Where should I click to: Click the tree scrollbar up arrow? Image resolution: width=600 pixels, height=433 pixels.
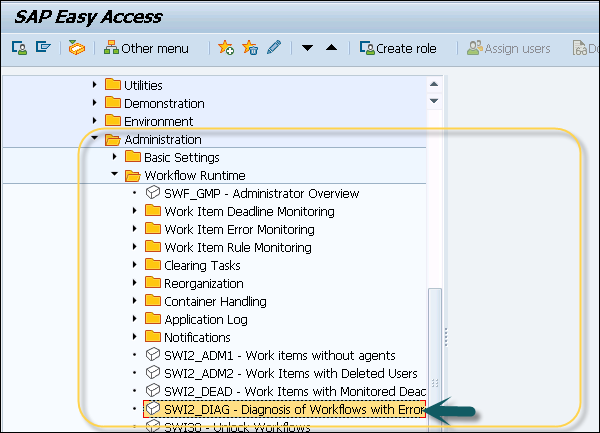[433, 84]
